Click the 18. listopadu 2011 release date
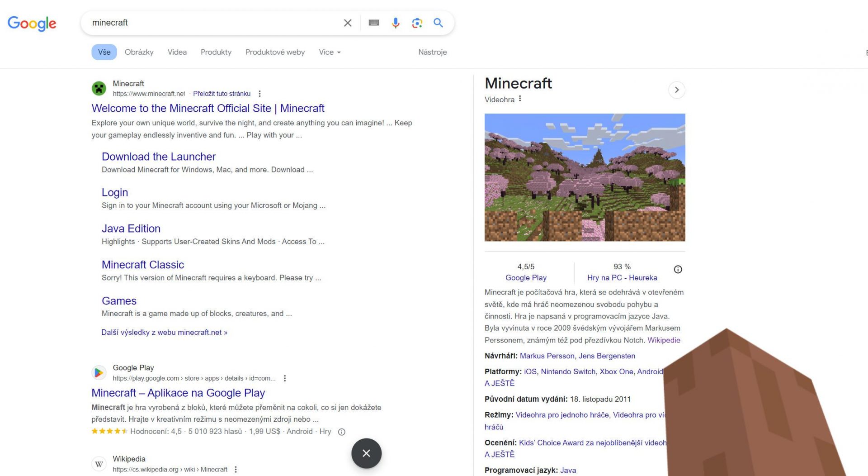This screenshot has height=476, width=868. click(x=600, y=399)
